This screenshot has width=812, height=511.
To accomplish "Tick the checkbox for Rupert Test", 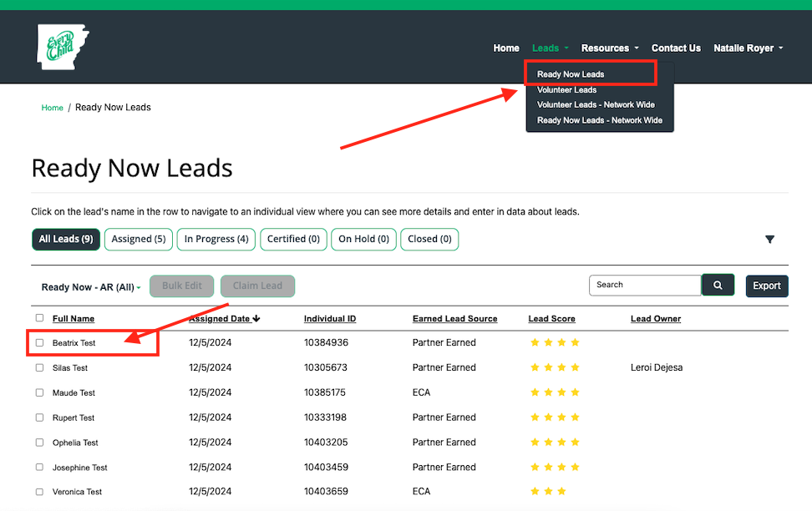I will pos(39,417).
